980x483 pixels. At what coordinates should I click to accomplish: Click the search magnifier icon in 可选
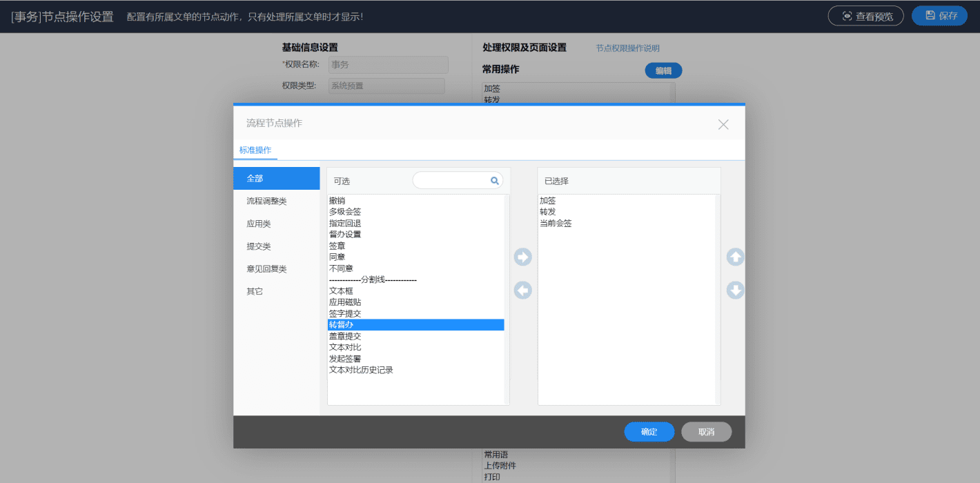coord(494,181)
